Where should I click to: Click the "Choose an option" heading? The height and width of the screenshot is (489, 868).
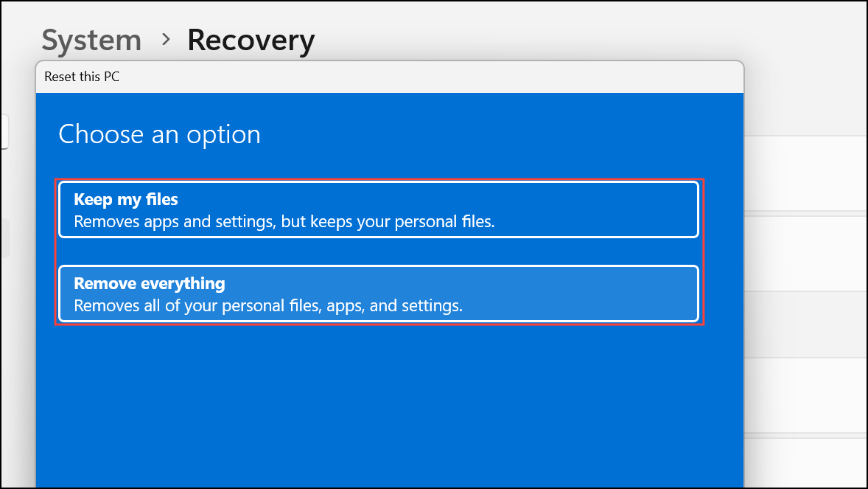click(159, 134)
